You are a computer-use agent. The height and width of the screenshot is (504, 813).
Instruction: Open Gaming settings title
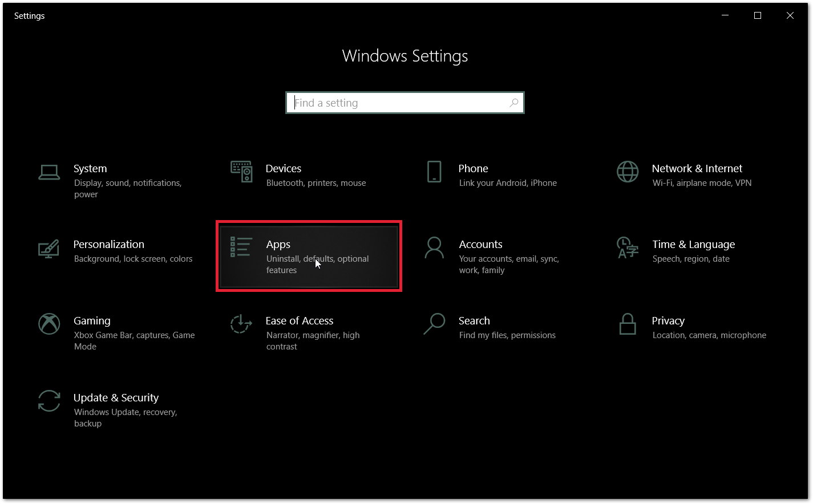(92, 321)
